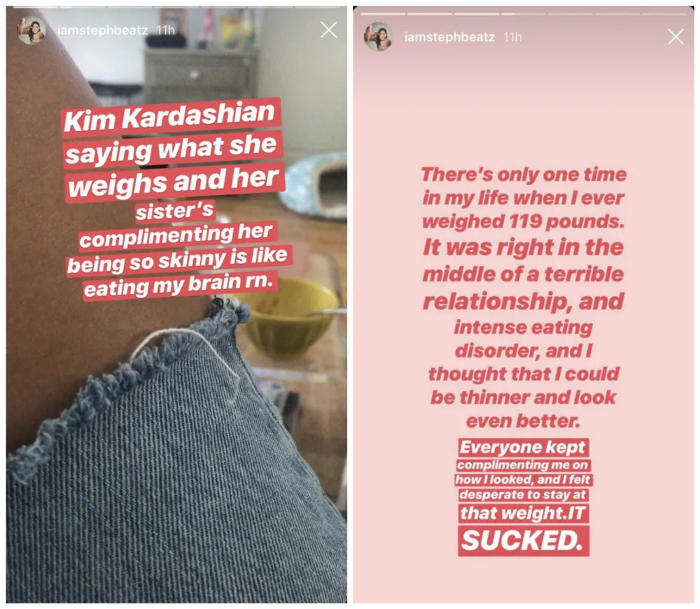The image size is (700, 609).
Task: Tap the 'eating my brain rn.' text line
Action: [x=180, y=284]
